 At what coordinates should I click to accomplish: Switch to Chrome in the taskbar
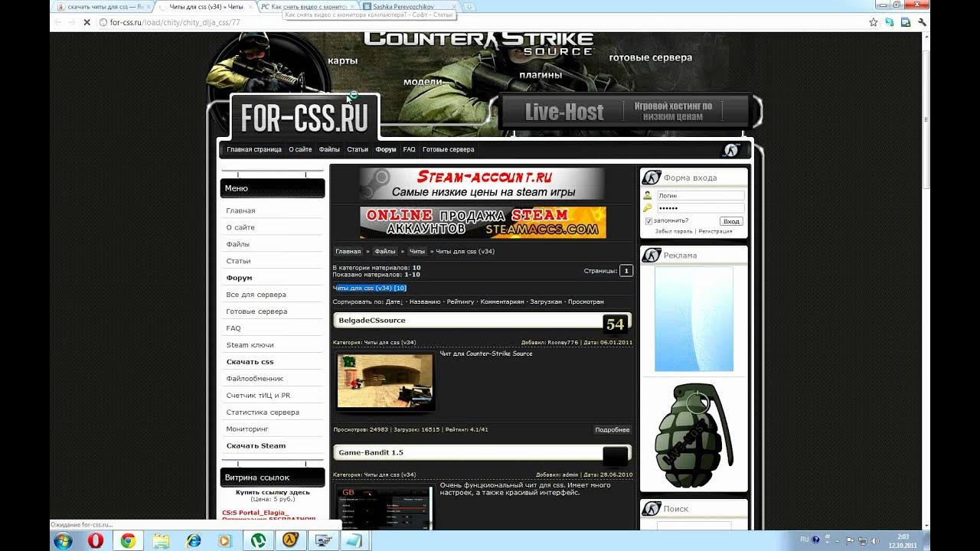pyautogui.click(x=128, y=540)
